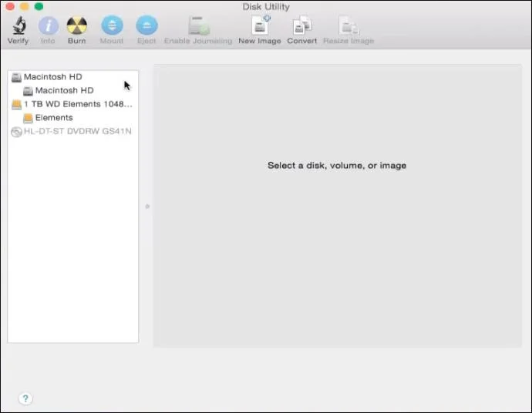Click the optical drive icon beside HL-DT-ST

click(16, 132)
